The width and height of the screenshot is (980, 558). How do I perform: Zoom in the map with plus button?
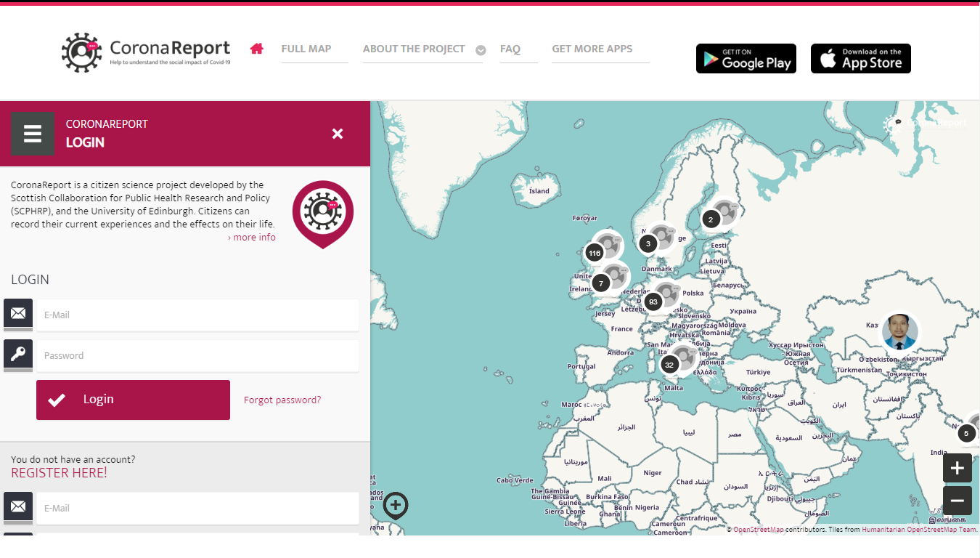pos(957,468)
